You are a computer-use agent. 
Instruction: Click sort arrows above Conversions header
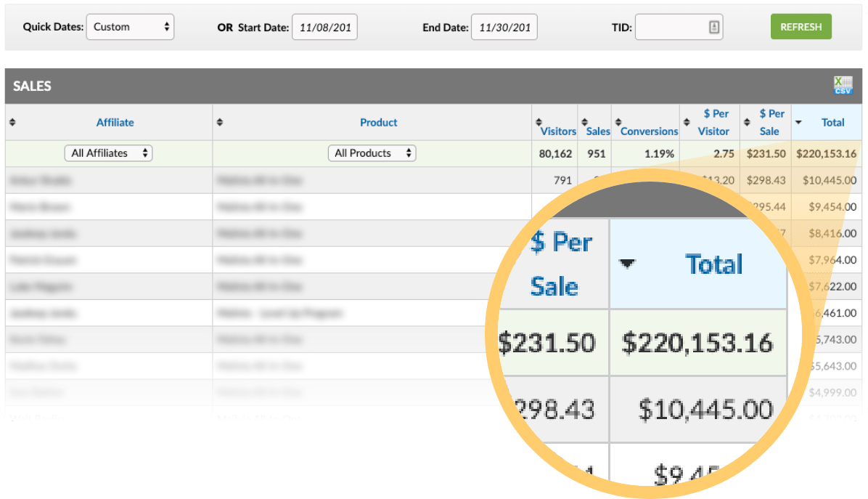coord(618,121)
